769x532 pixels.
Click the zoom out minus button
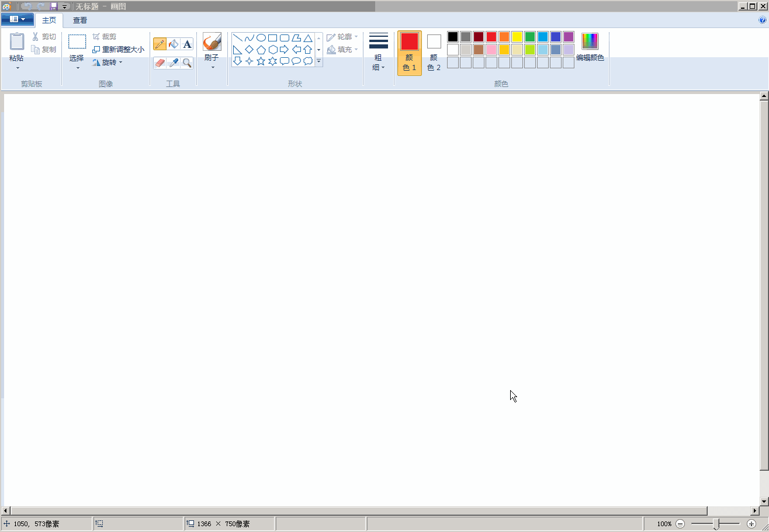pyautogui.click(x=680, y=524)
